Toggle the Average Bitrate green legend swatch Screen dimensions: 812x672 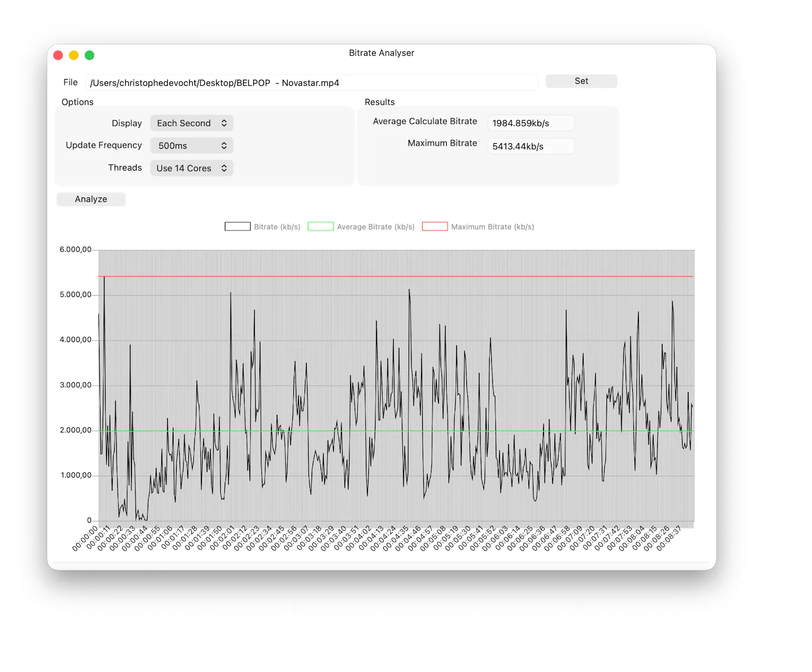point(321,226)
